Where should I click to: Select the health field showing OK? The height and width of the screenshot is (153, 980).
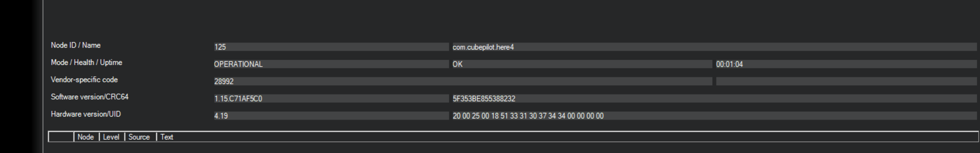581,64
